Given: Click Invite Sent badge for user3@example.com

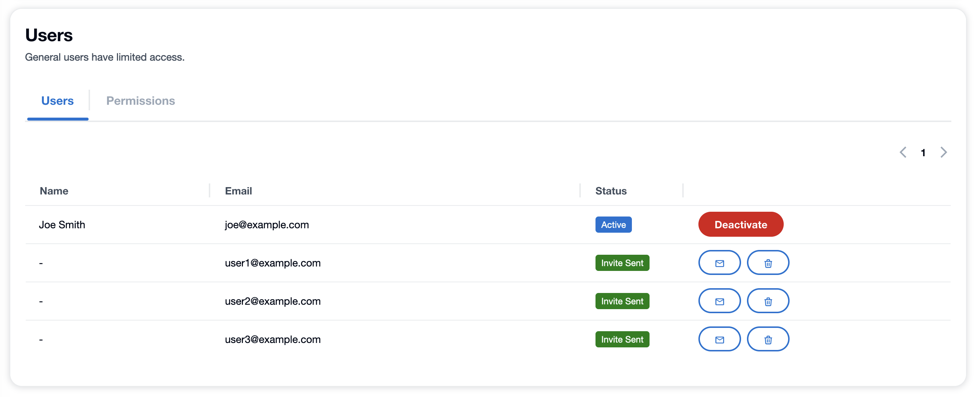Looking at the screenshot, I should [x=622, y=339].
